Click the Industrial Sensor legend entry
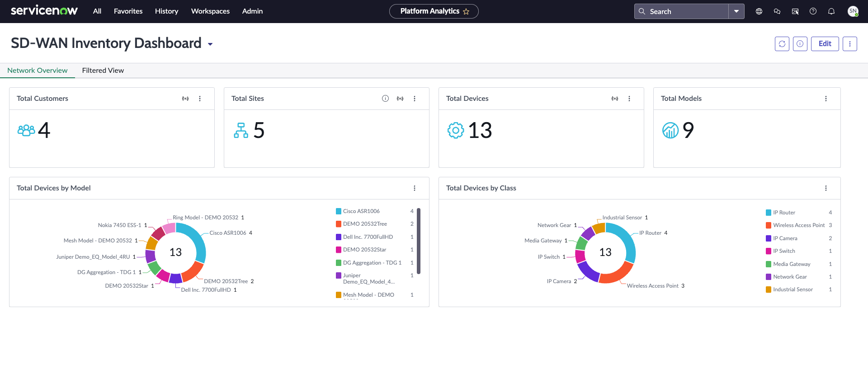Image resolution: width=868 pixels, height=384 pixels. pyautogui.click(x=799, y=289)
